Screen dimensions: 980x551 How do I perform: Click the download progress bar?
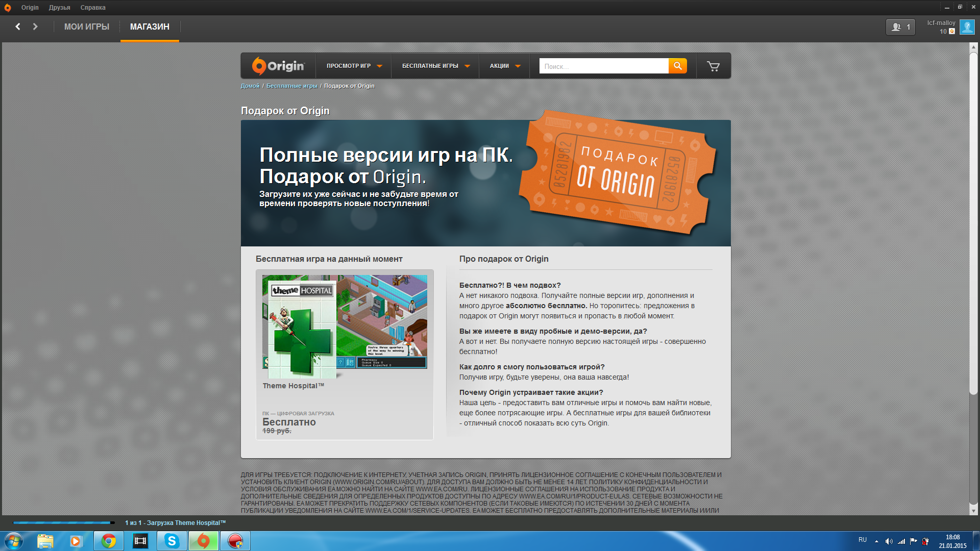pyautogui.click(x=64, y=523)
